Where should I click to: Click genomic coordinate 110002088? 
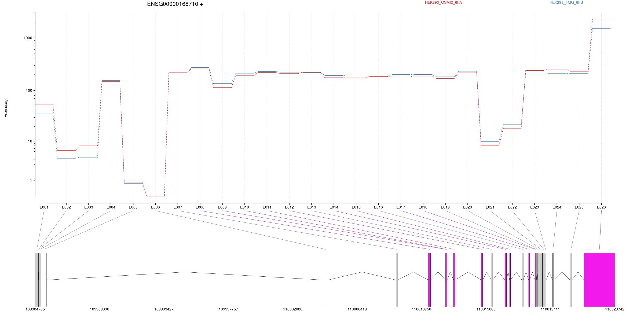(293, 309)
